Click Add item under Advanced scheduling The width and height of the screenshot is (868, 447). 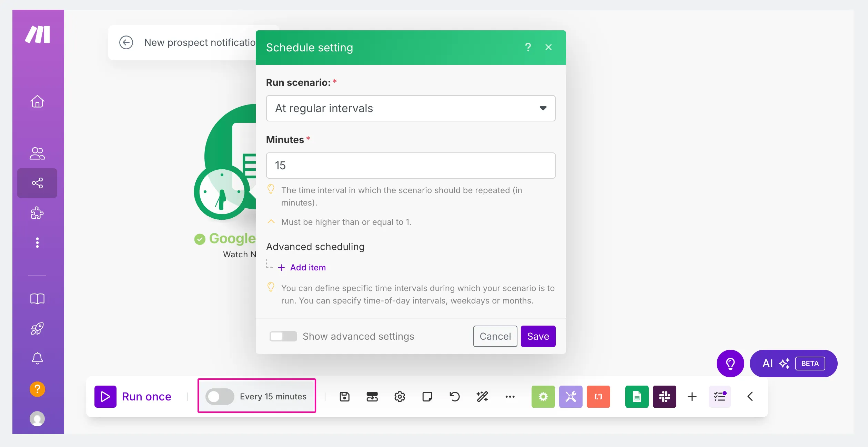pos(302,268)
